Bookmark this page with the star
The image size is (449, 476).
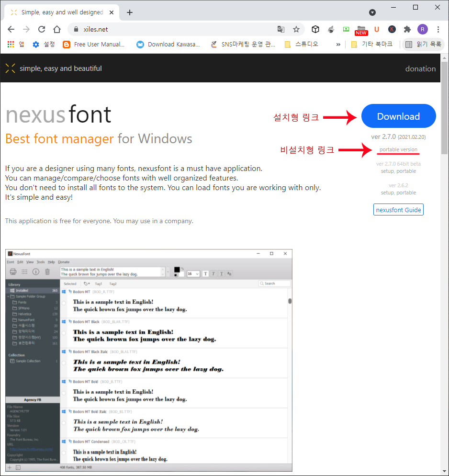[x=296, y=29]
